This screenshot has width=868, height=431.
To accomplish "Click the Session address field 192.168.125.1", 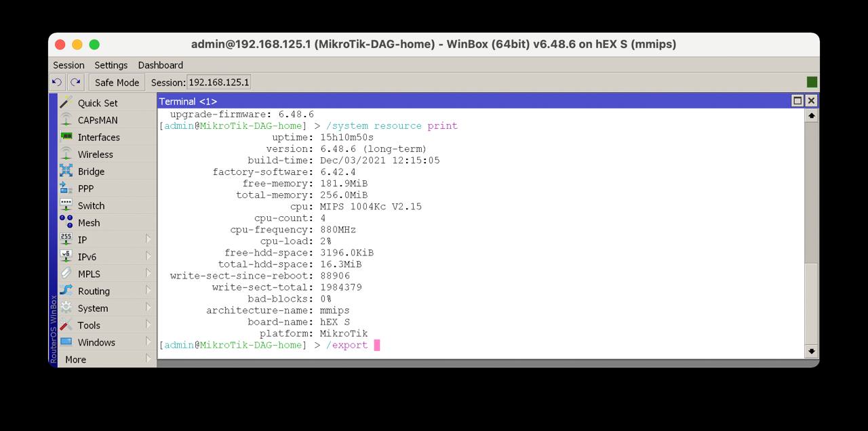I will 219,82.
